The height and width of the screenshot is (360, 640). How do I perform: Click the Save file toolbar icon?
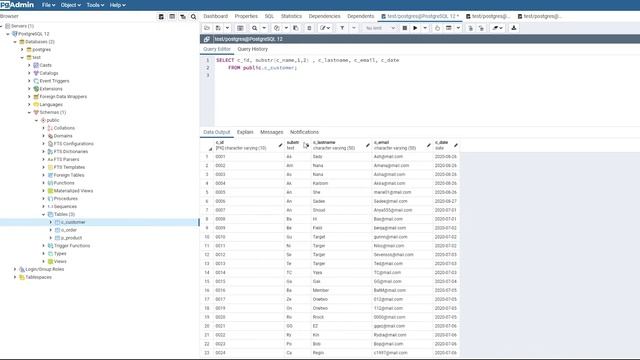(218, 28)
